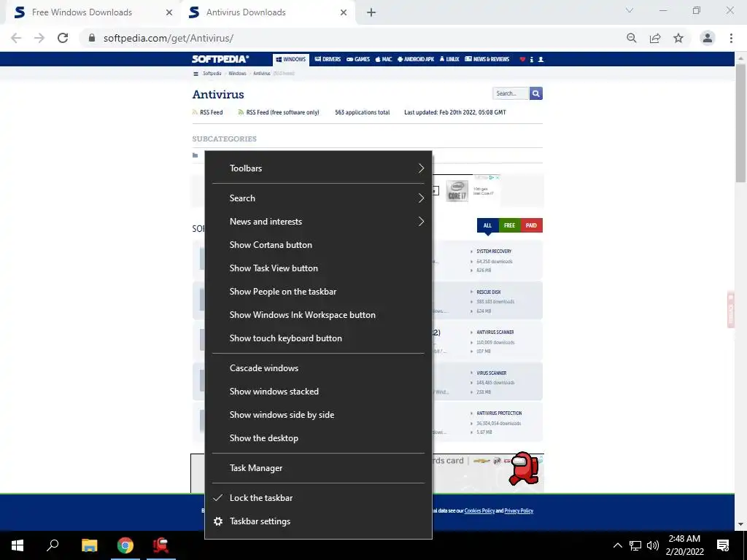The width and height of the screenshot is (747, 560).
Task: Open the Android APK section
Action: [x=416, y=60]
